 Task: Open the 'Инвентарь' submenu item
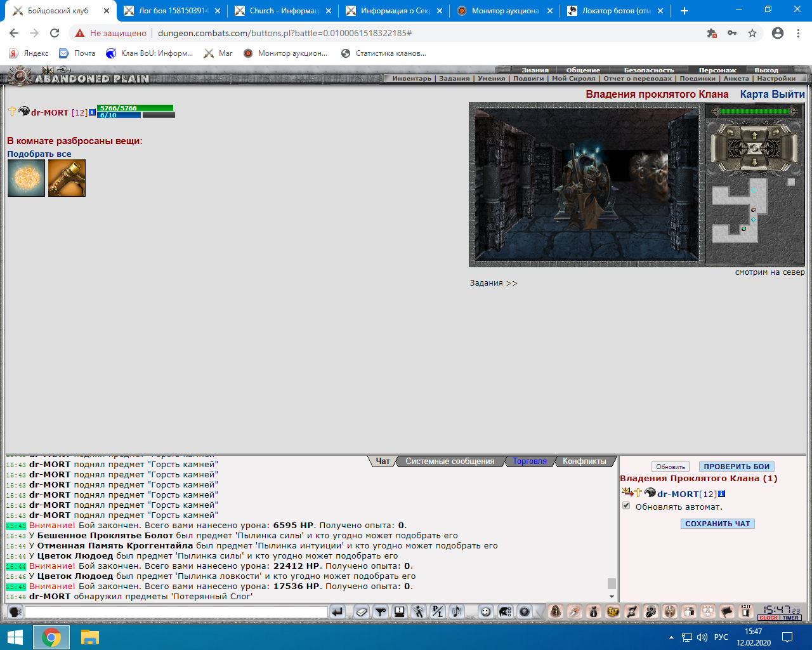pos(412,79)
